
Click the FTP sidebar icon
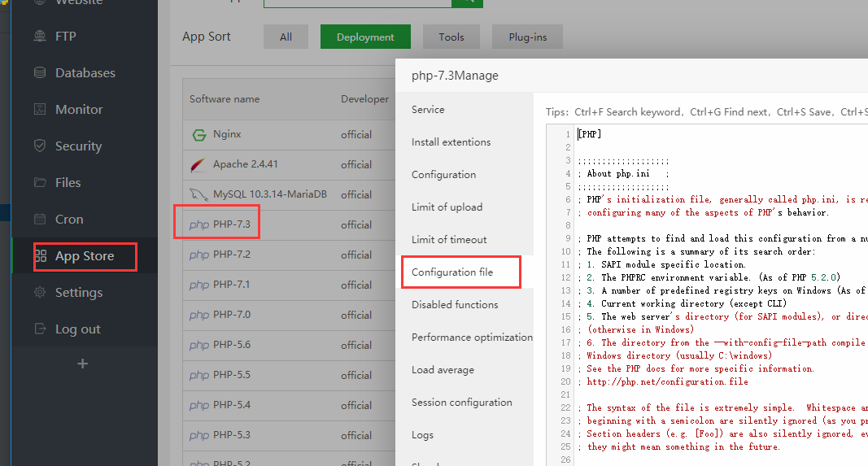tap(40, 37)
